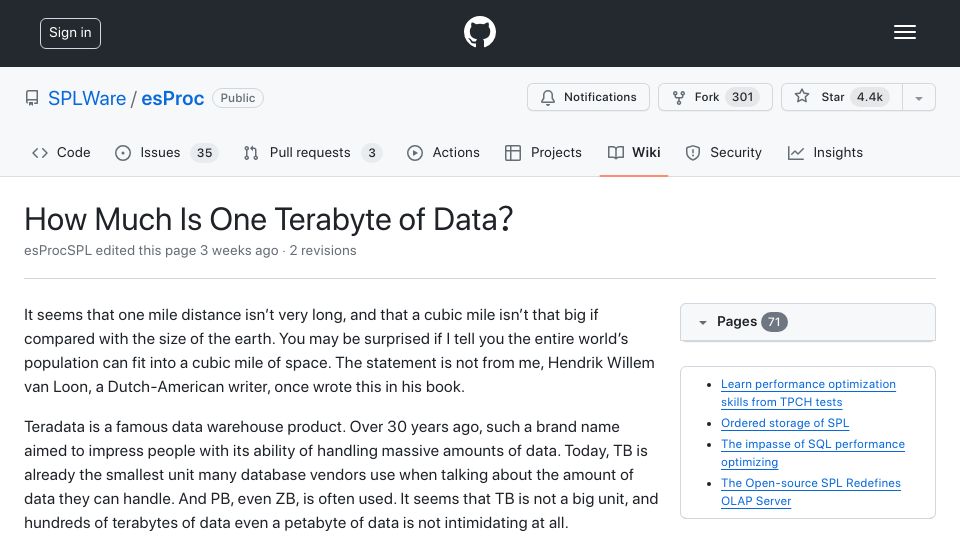
Task: Open 'Learn performance optimization skills' page link
Action: [808, 393]
